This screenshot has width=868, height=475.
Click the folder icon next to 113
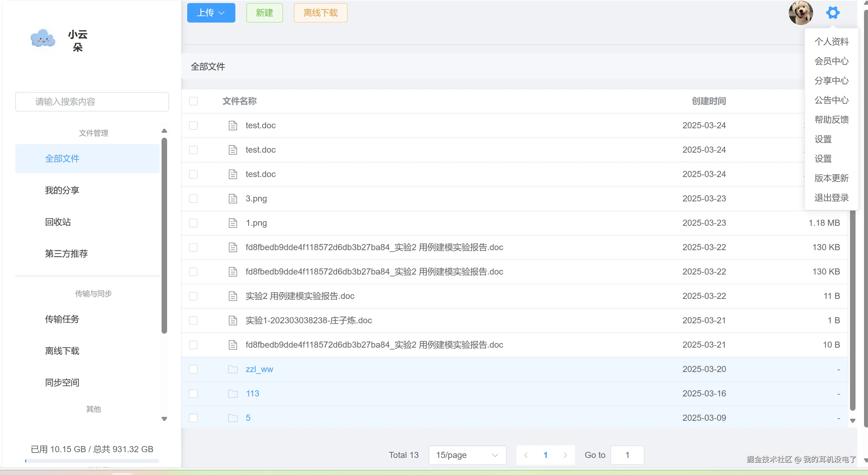click(x=233, y=394)
